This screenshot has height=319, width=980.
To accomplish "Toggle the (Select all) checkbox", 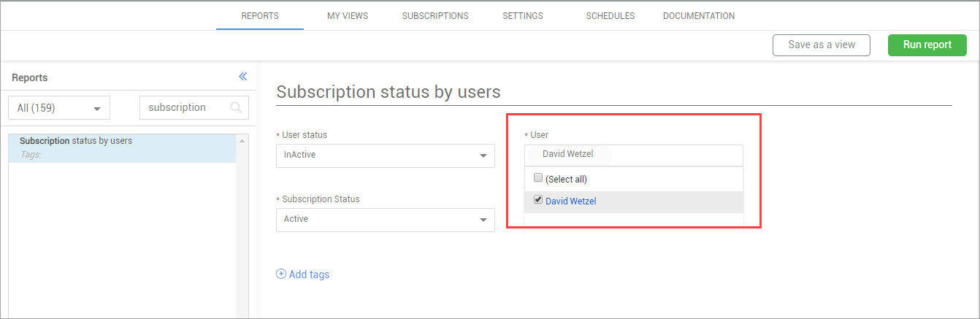I will tap(538, 178).
